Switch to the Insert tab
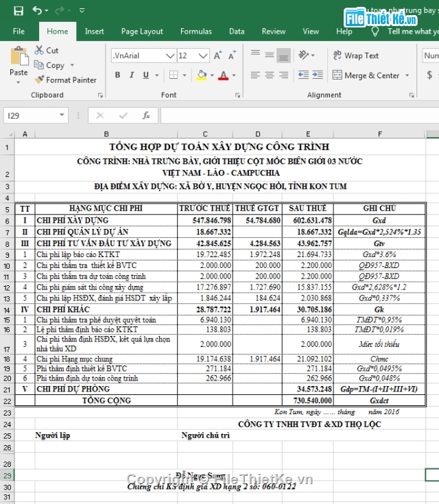Image resolution: width=439 pixels, height=504 pixels. 94,32
